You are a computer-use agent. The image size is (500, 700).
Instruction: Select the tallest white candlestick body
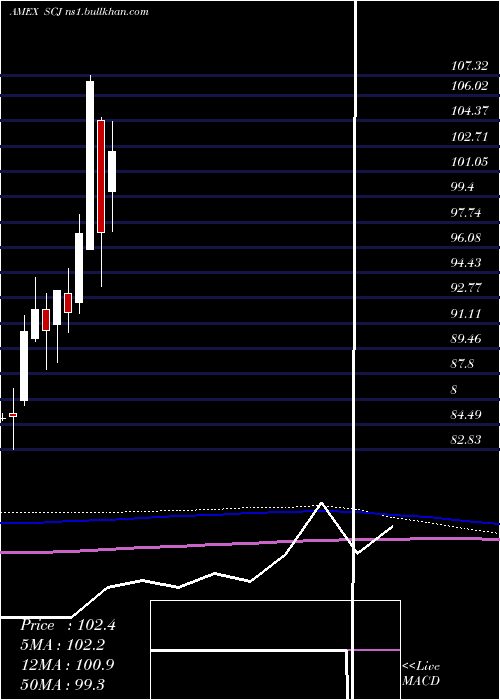(90, 165)
